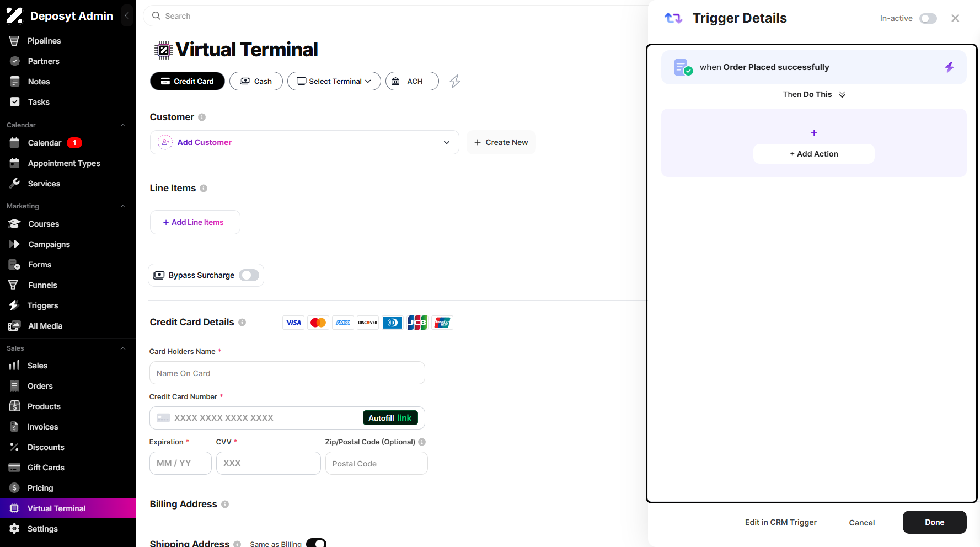
Task: Click the JCB card logo
Action: tap(417, 323)
